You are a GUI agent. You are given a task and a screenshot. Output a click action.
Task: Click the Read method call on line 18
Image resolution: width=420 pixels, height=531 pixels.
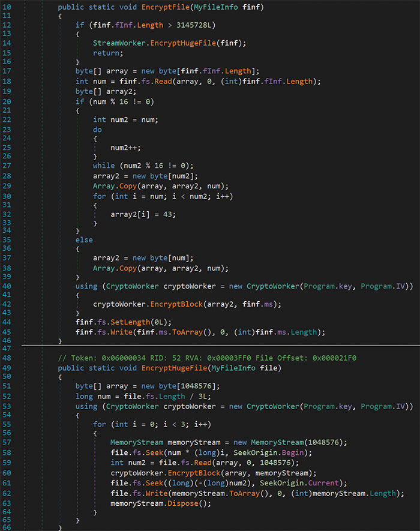click(x=164, y=82)
